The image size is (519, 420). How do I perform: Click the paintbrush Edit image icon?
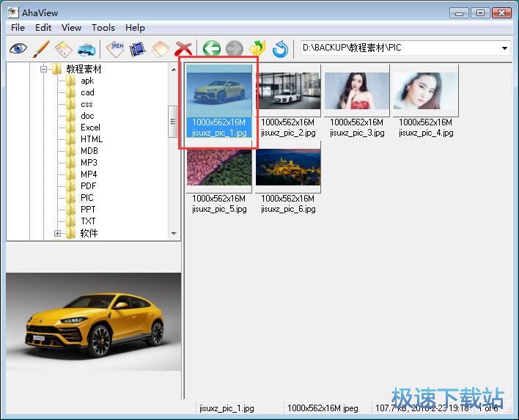[40, 49]
